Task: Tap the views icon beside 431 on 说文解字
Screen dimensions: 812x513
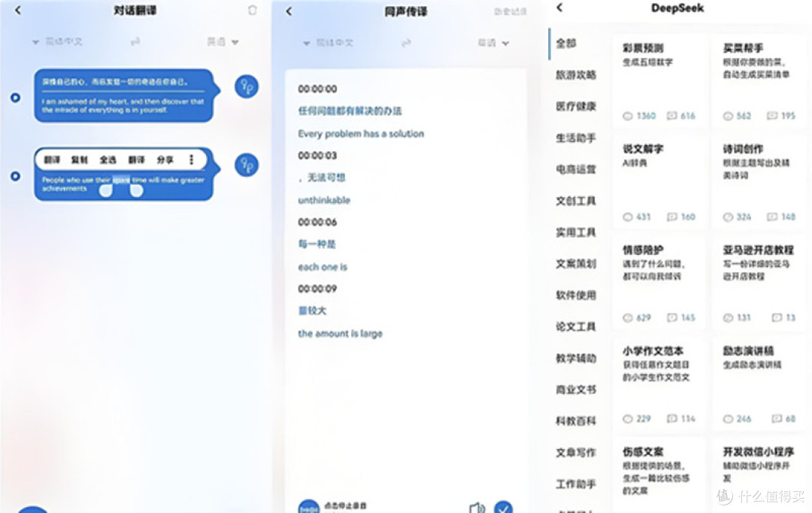Action: click(628, 217)
